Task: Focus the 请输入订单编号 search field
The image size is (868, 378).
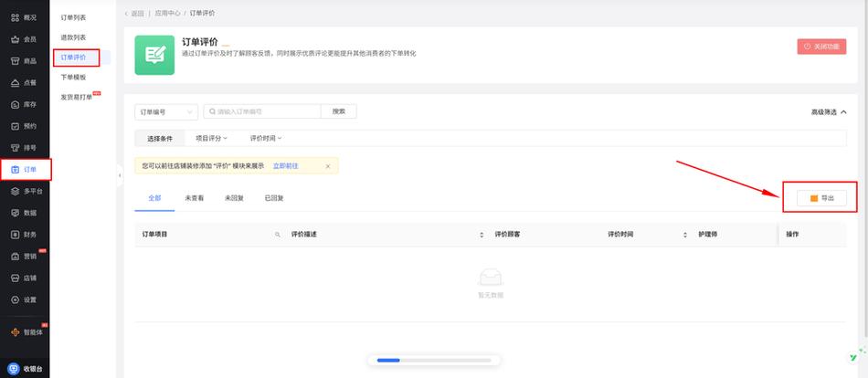Action: pos(262,111)
